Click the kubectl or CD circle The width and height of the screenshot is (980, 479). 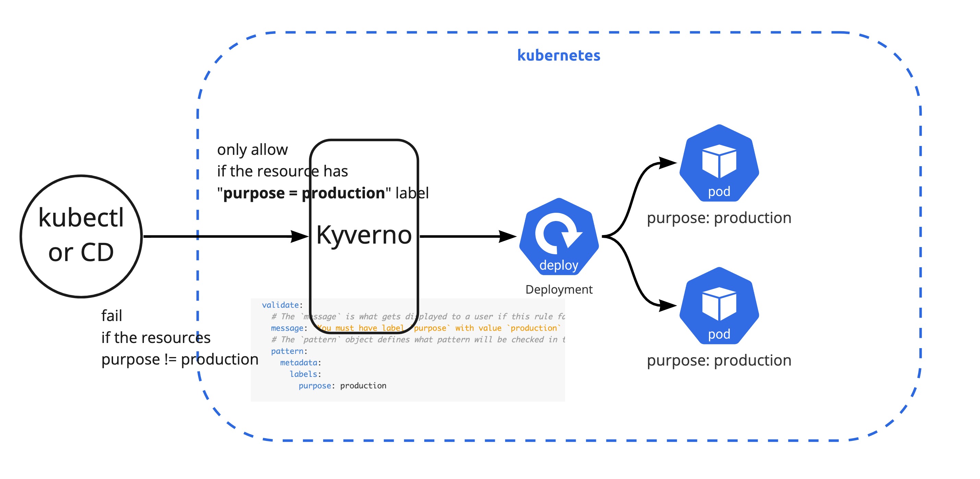[81, 236]
